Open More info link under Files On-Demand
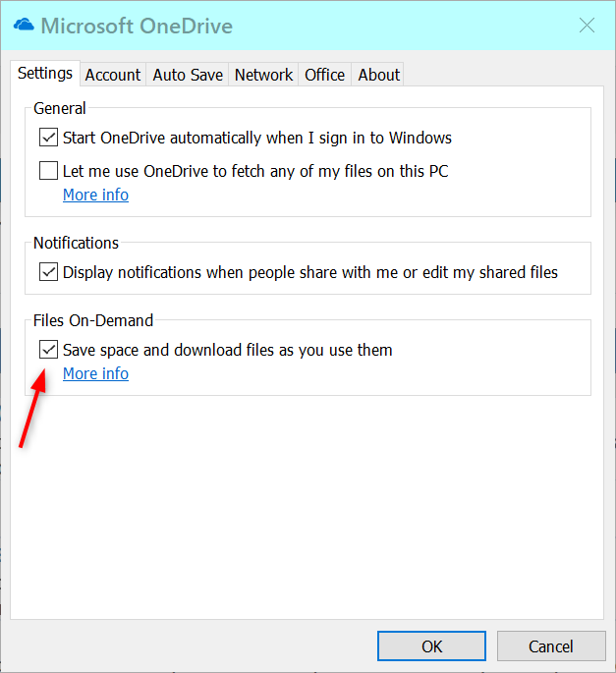 click(95, 374)
